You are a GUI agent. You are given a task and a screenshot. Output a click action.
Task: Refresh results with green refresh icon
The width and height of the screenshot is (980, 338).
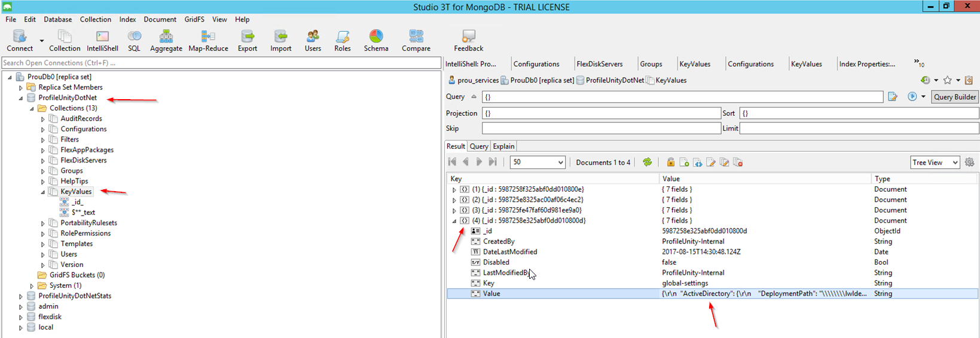[x=647, y=162]
